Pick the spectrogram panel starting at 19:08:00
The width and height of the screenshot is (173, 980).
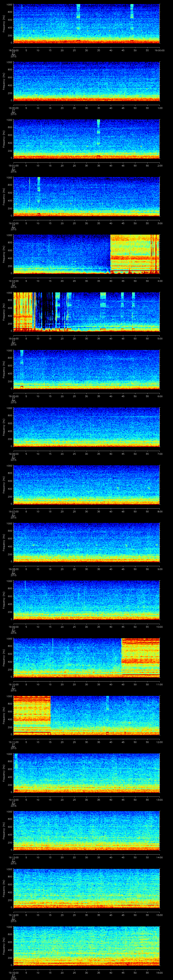(x=86, y=542)
